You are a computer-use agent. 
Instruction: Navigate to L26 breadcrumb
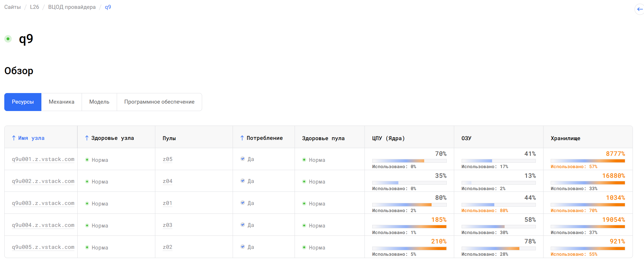coord(35,7)
